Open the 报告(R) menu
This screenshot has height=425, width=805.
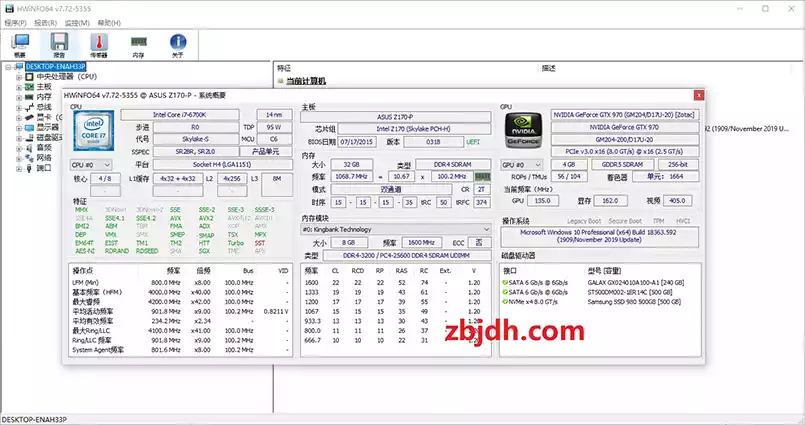coord(46,23)
